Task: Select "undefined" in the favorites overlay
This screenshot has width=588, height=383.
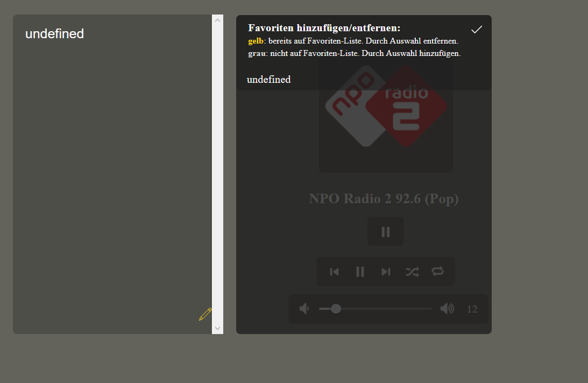Action: click(268, 80)
